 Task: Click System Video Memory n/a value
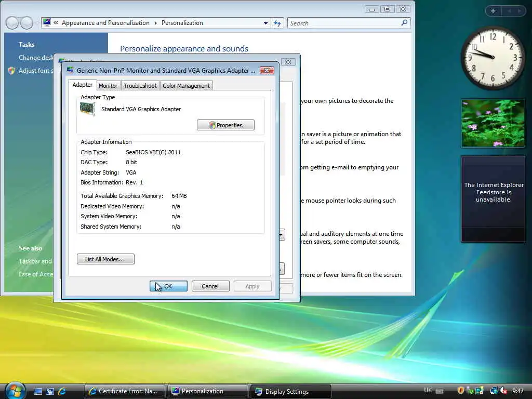tap(176, 216)
